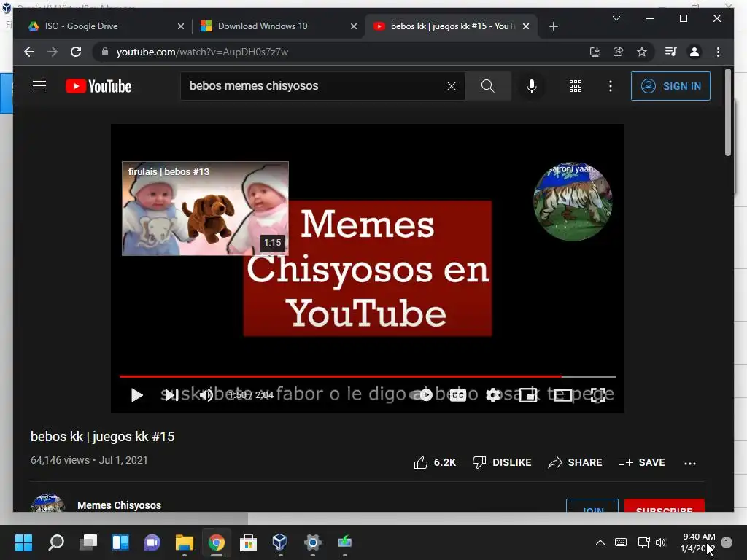Bookmark this page with star
Screen dimensions: 747x560
[642, 52]
